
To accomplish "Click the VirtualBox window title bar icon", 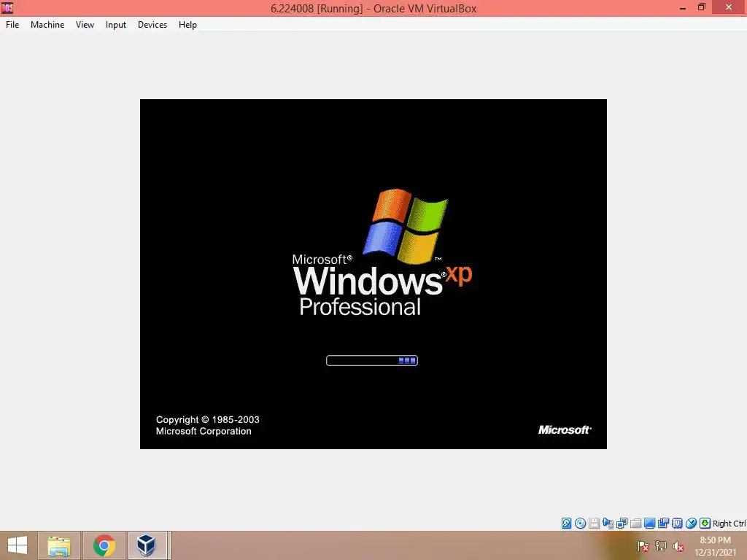I will point(7,7).
